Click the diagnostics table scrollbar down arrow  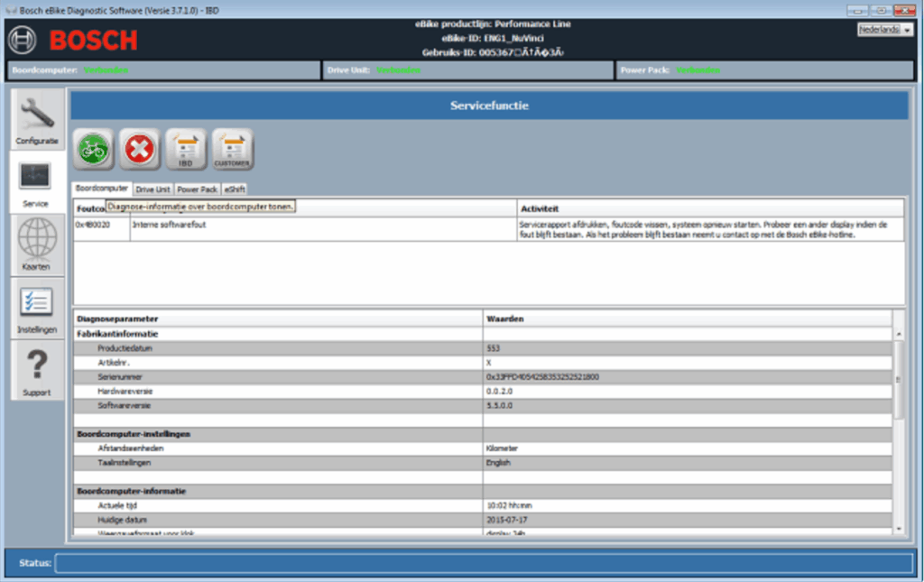[x=899, y=529]
